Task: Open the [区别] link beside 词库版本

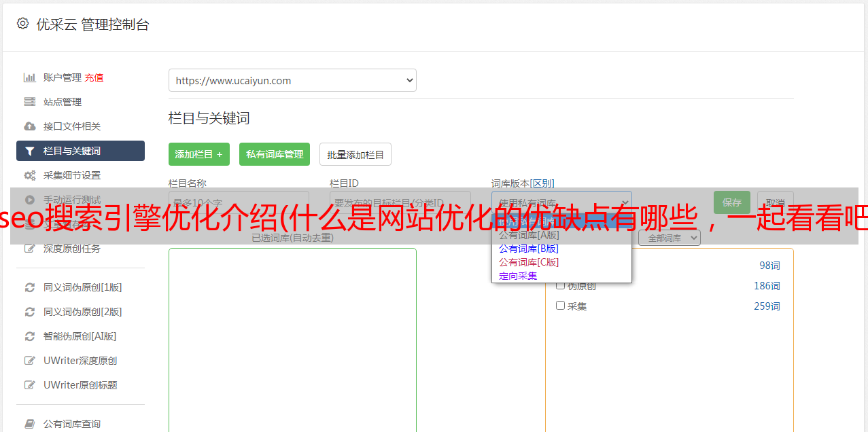Action: click(542, 183)
